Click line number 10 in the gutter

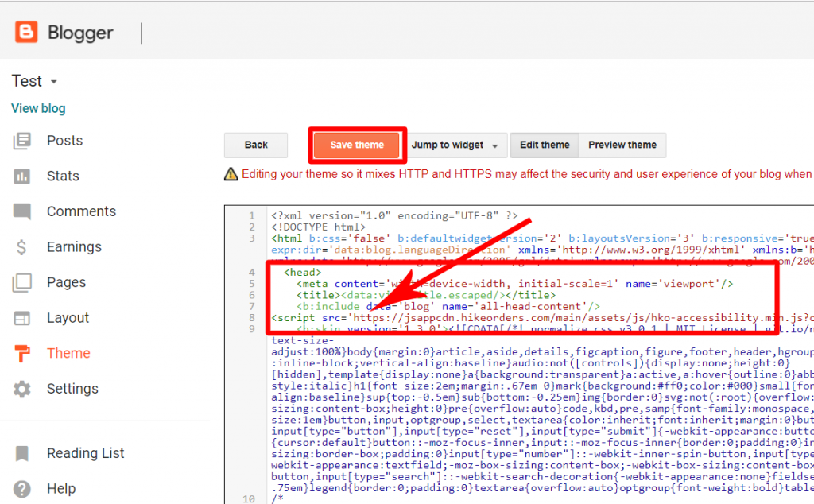coord(249,498)
